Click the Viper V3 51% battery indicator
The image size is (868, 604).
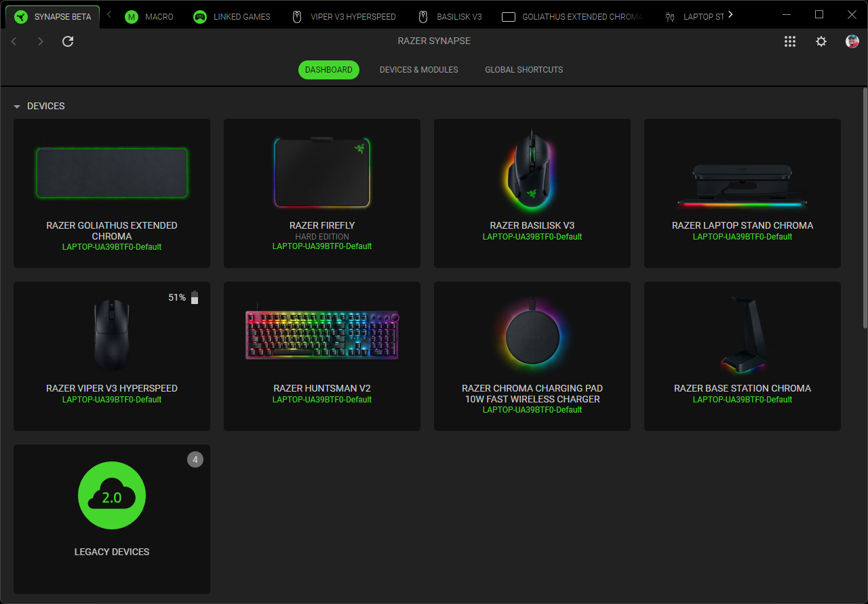coord(184,297)
